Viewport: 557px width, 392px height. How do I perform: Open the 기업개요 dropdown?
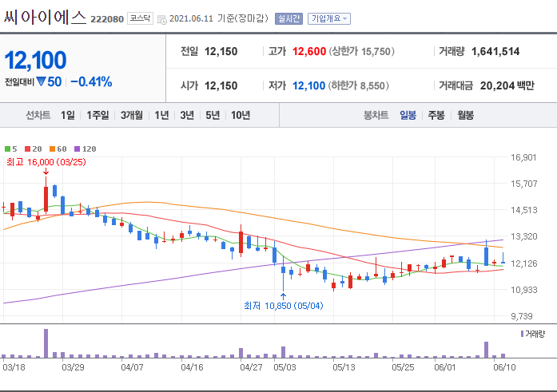click(x=329, y=18)
